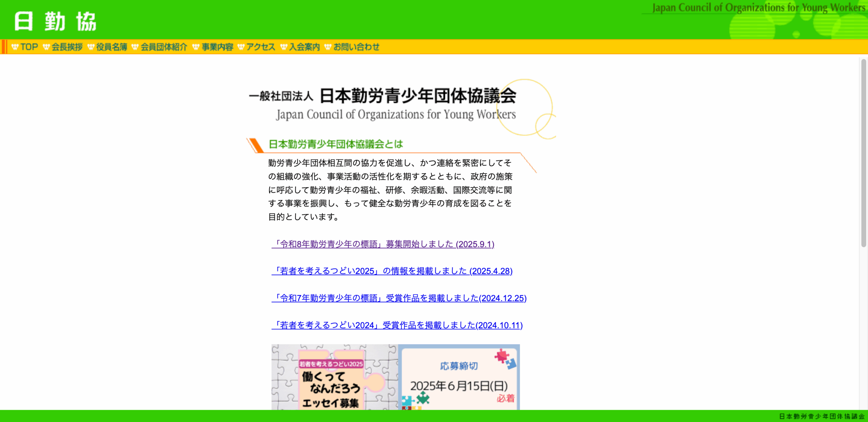Select 入会案内 in the navigation bar
868x422 pixels.
[304, 47]
